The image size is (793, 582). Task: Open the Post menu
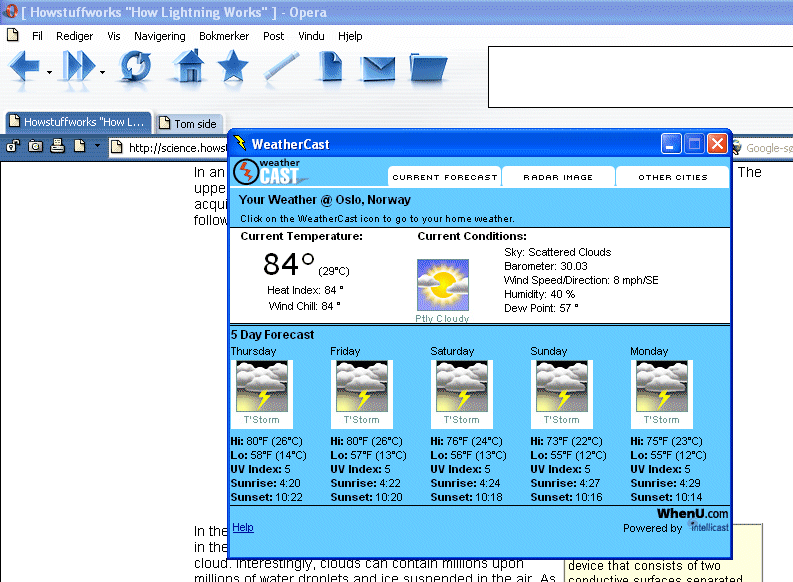tap(273, 36)
